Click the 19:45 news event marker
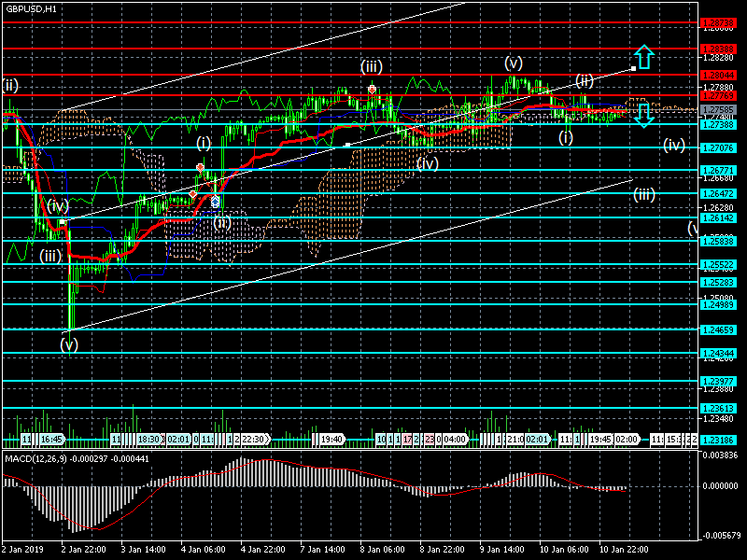Image resolution: width=747 pixels, height=560 pixels. click(600, 439)
